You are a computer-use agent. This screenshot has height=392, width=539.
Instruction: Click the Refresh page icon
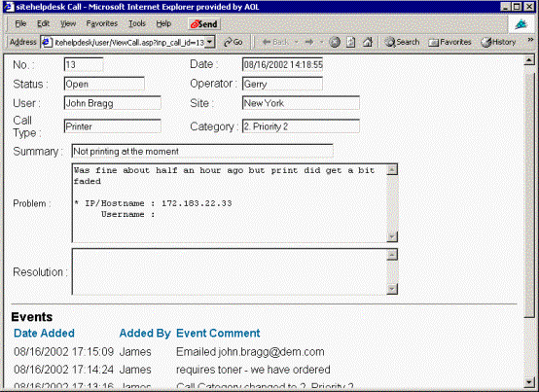350,42
